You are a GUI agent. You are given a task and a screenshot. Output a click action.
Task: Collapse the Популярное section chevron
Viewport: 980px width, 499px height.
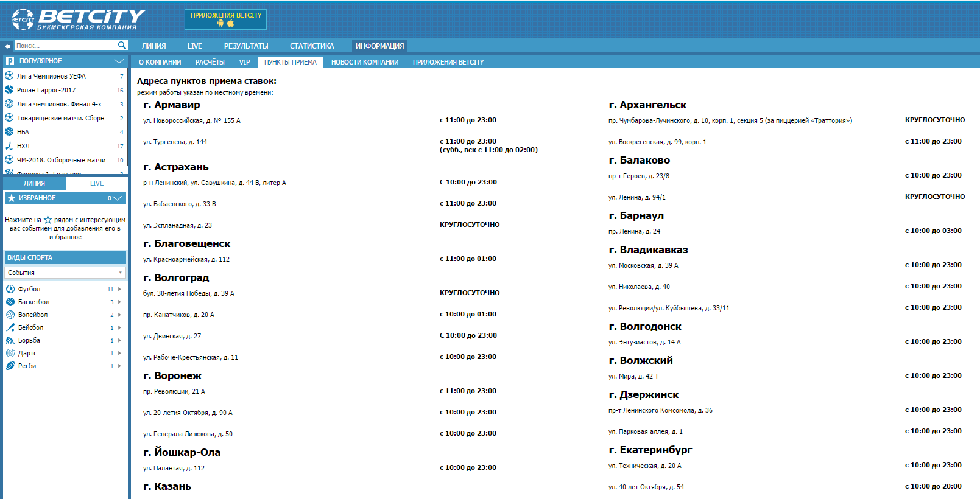tap(119, 61)
